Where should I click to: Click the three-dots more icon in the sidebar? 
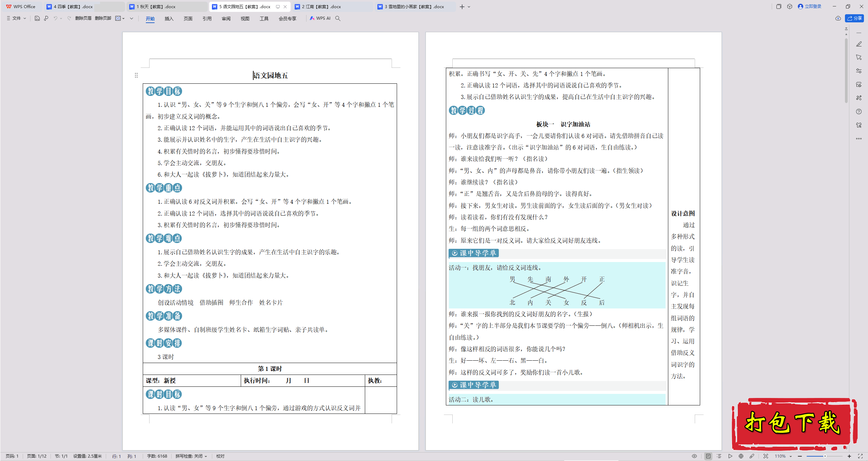(859, 139)
